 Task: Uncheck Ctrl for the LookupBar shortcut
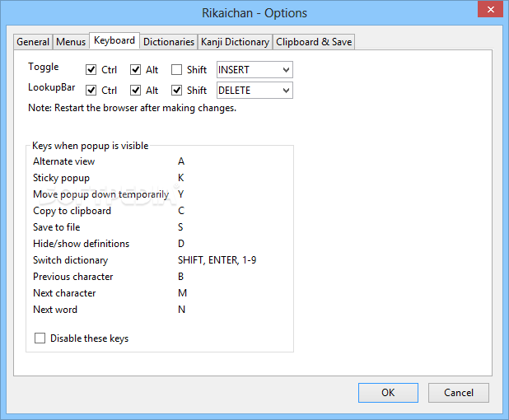[91, 91]
